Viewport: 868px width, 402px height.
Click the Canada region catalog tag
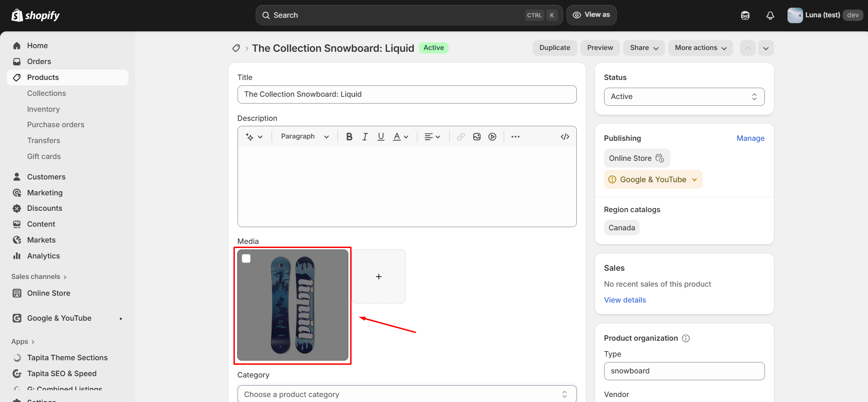pyautogui.click(x=622, y=228)
